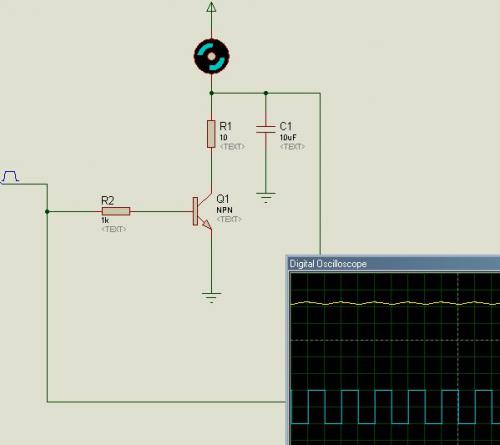
Task: Select the DC motor component
Action: [211, 56]
